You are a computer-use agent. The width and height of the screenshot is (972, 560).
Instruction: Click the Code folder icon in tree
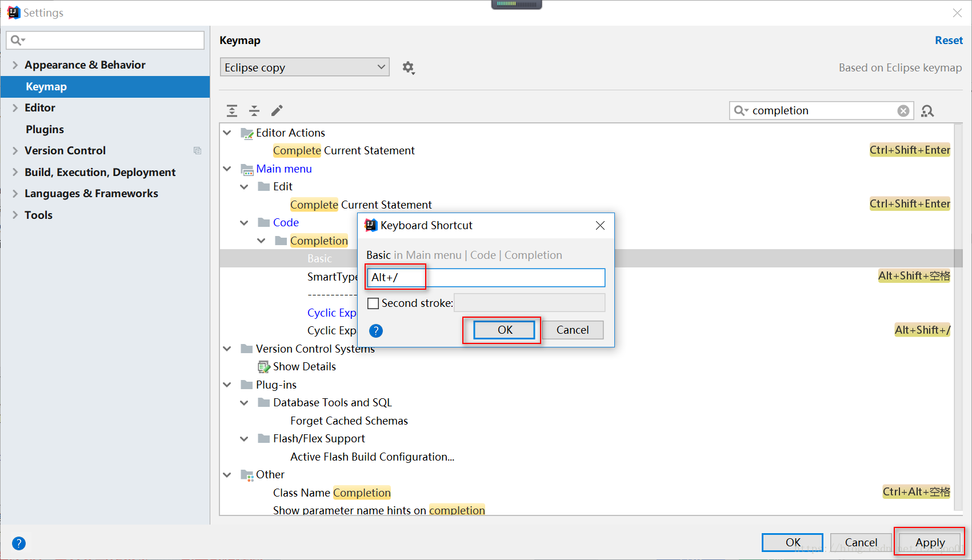point(264,222)
